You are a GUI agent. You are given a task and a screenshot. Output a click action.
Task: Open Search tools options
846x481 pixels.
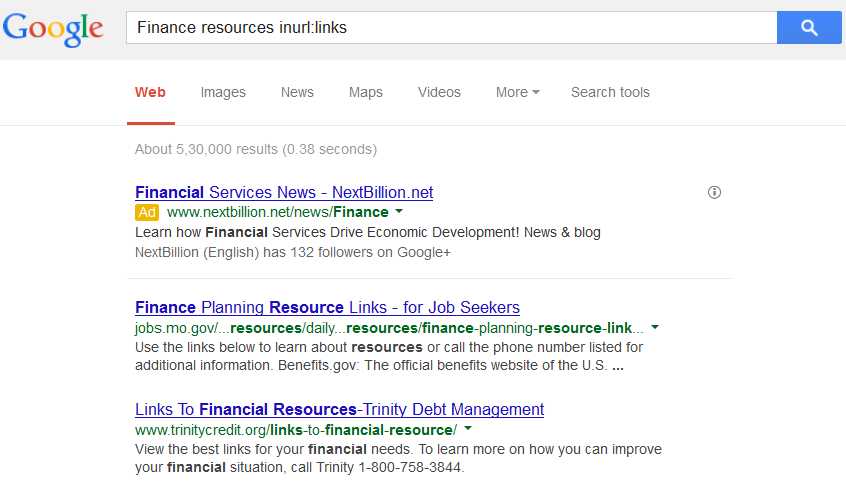pos(610,92)
